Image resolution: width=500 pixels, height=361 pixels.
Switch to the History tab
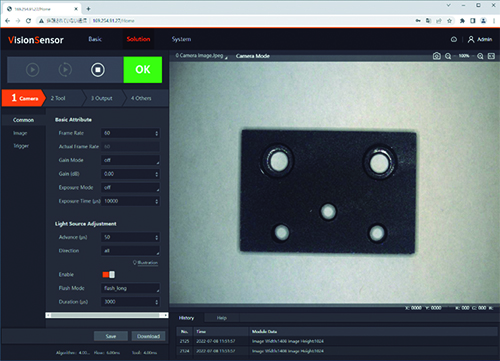click(186, 318)
